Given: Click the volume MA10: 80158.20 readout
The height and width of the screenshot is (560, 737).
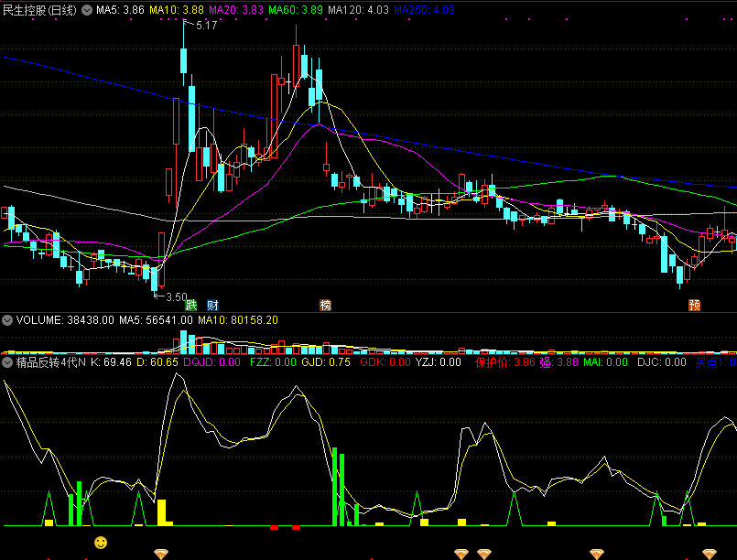Looking at the screenshot, I should tap(238, 320).
